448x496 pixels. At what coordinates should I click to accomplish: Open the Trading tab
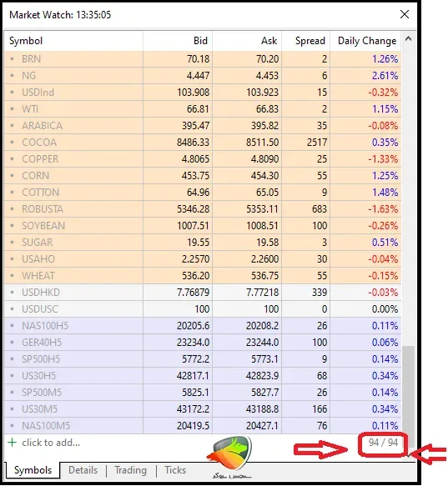point(130,470)
